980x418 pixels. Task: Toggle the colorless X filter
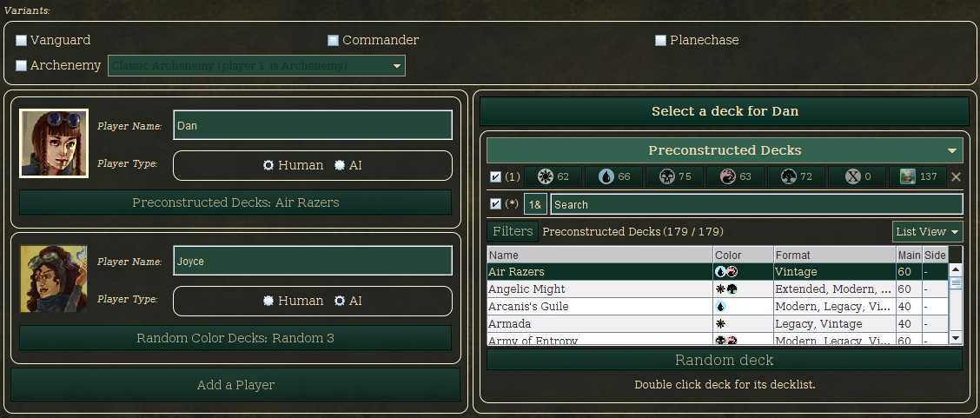point(857,176)
